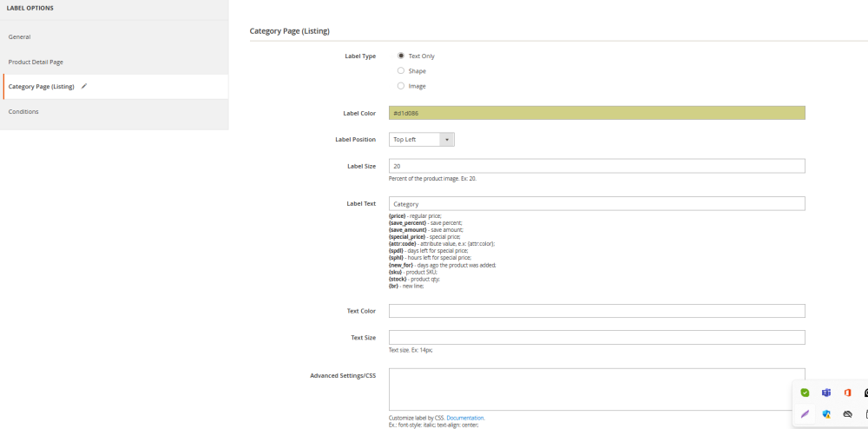Open the Office tray icon

pos(847,393)
